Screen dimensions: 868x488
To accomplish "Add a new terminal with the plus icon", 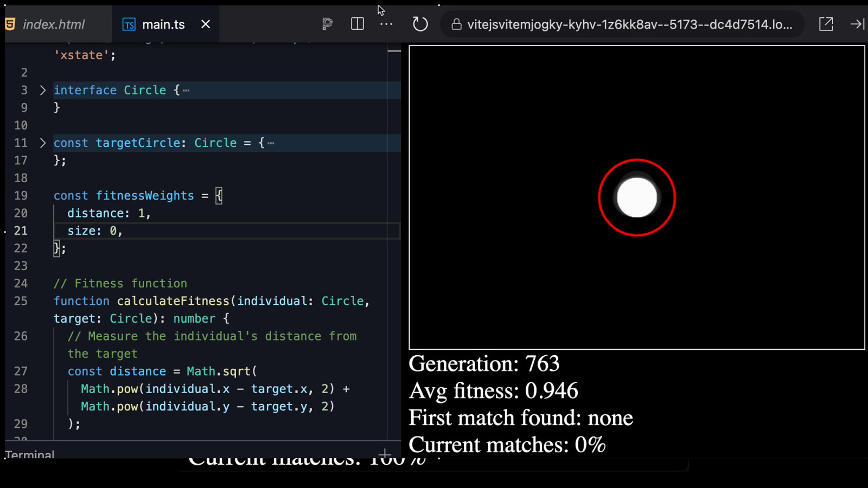I will (385, 454).
